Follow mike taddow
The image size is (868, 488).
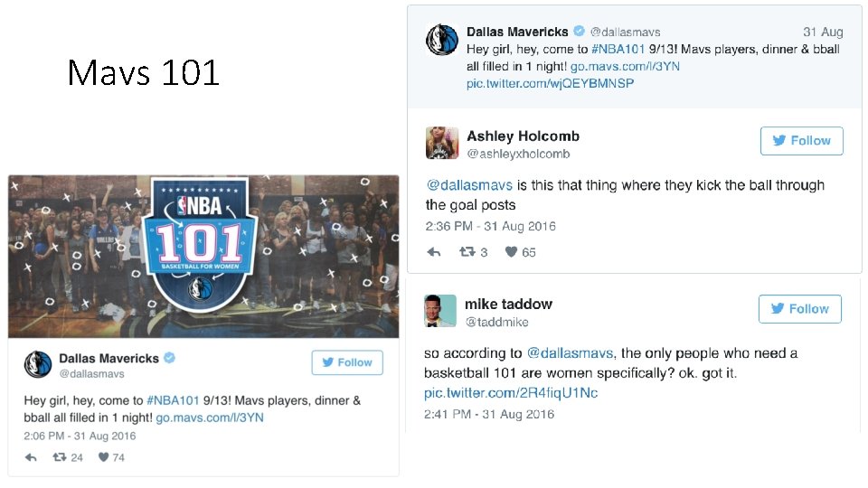click(800, 309)
